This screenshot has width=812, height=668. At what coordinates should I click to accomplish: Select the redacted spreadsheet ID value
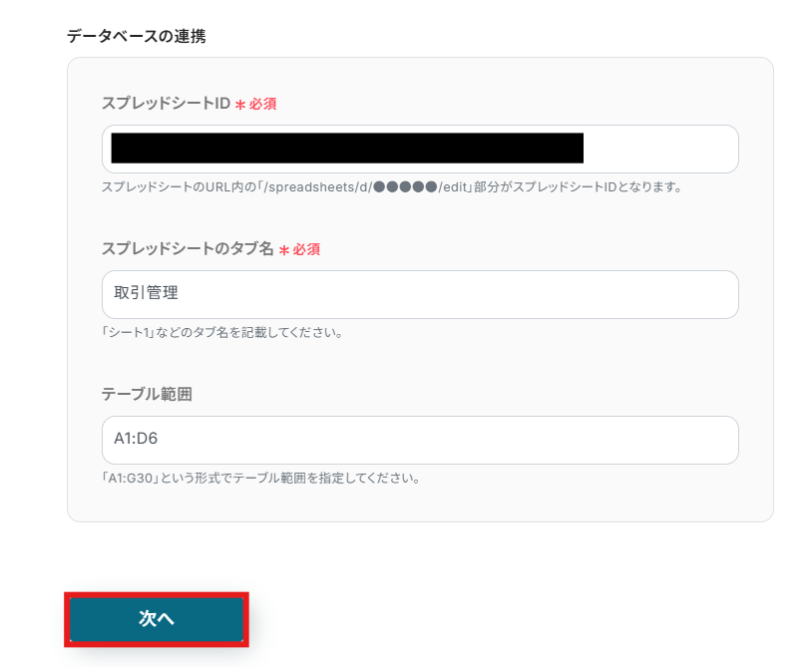[344, 148]
